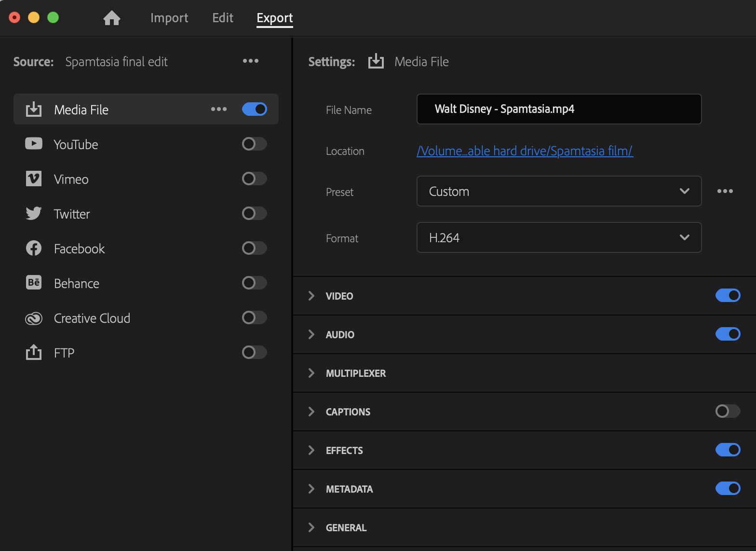Disable the METADATA toggle
Viewport: 756px width, 551px height.
(x=728, y=488)
